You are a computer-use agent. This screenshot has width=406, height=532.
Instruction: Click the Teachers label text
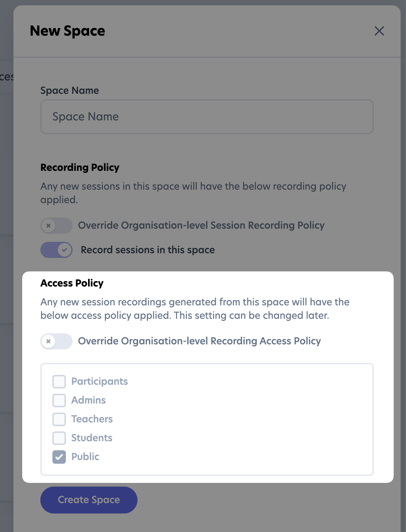point(92,419)
